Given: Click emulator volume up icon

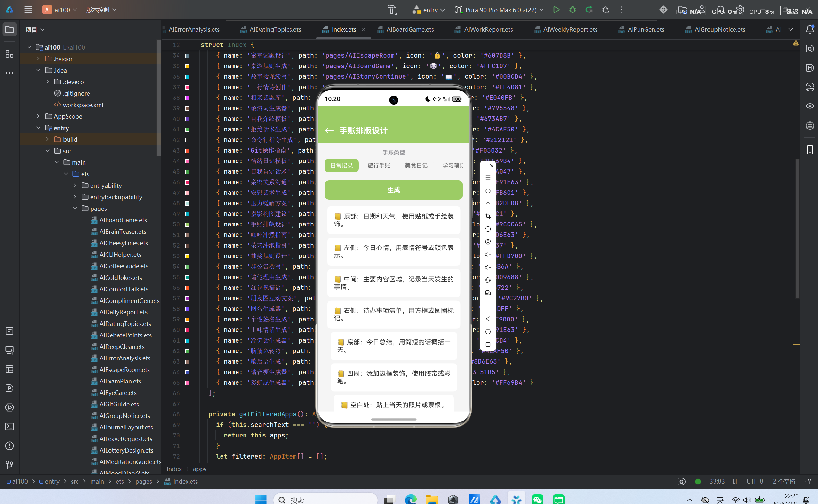Looking at the screenshot, I should point(488,255).
